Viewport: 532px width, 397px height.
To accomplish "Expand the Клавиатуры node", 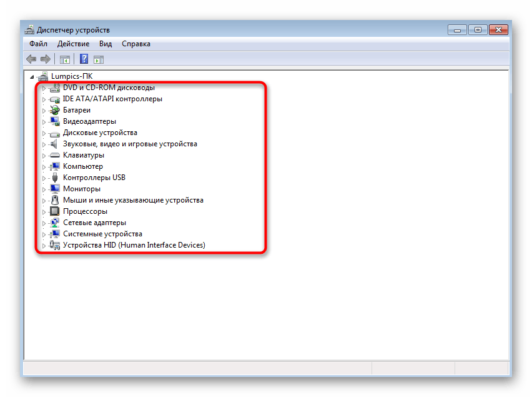I will [44, 156].
